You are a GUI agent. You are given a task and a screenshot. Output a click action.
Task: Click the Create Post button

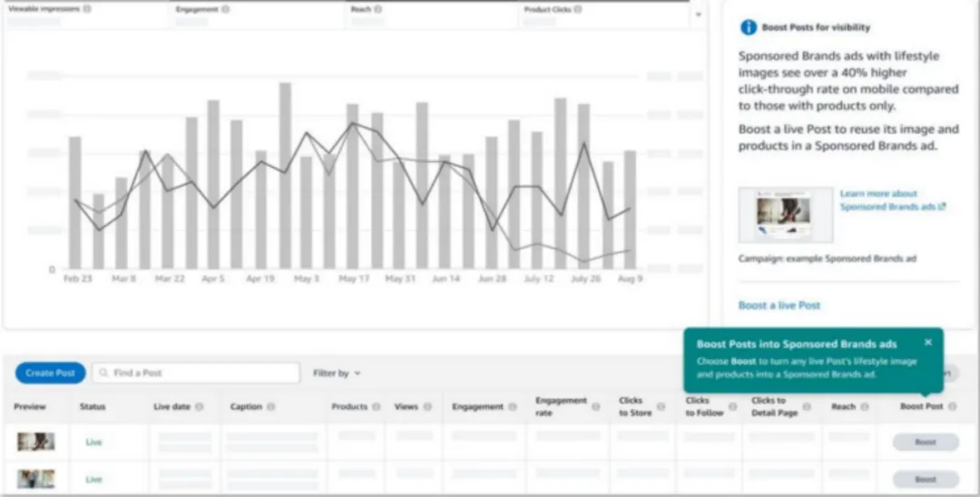click(x=51, y=373)
